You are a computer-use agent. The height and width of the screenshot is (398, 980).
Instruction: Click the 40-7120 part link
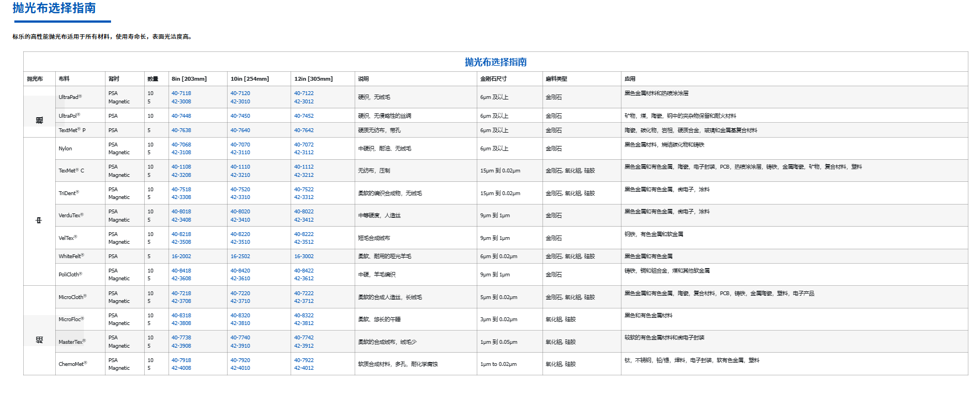(x=240, y=93)
